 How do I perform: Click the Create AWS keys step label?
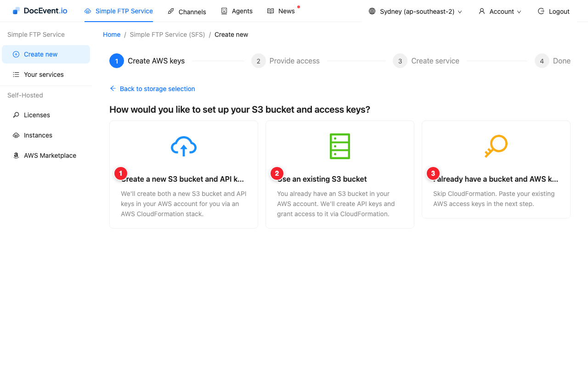[x=156, y=61]
